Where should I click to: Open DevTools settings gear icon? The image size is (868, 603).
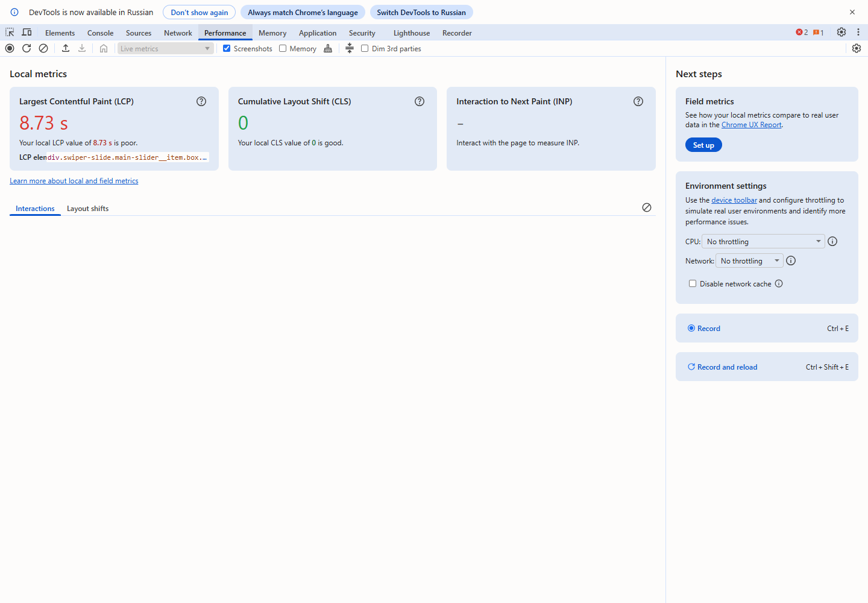(x=841, y=33)
